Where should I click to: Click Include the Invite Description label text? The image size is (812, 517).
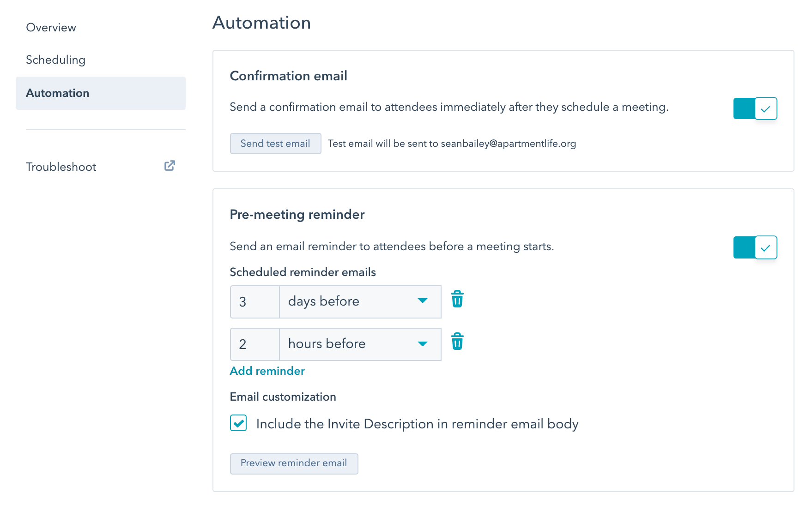(x=417, y=424)
